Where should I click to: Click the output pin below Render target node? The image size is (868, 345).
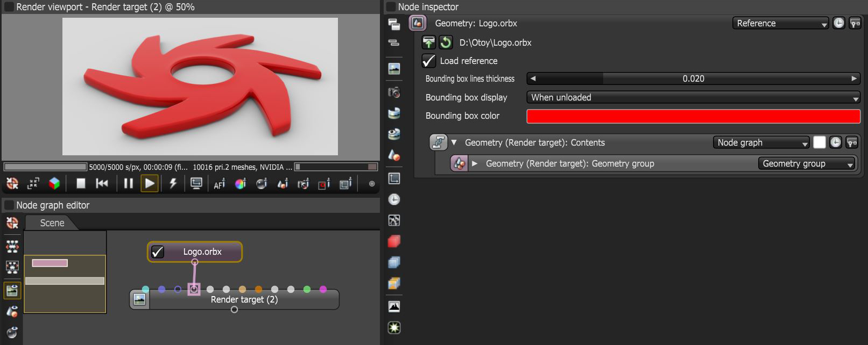point(234,310)
